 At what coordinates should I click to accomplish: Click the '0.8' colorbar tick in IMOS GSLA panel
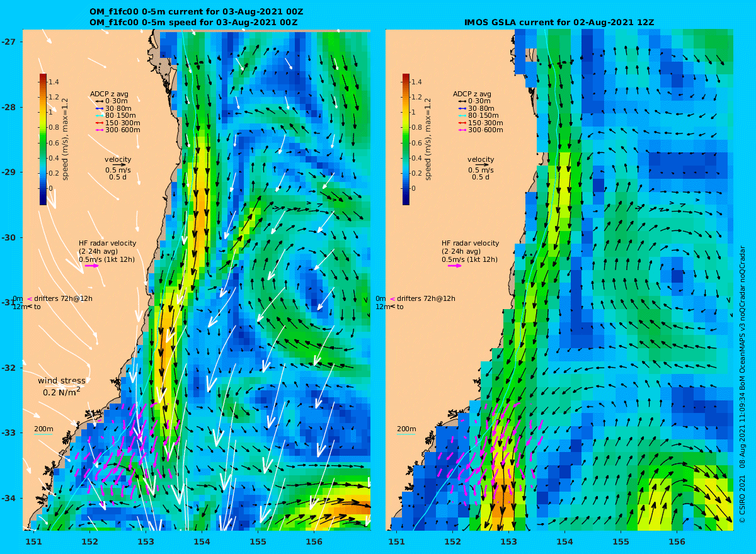[416, 128]
